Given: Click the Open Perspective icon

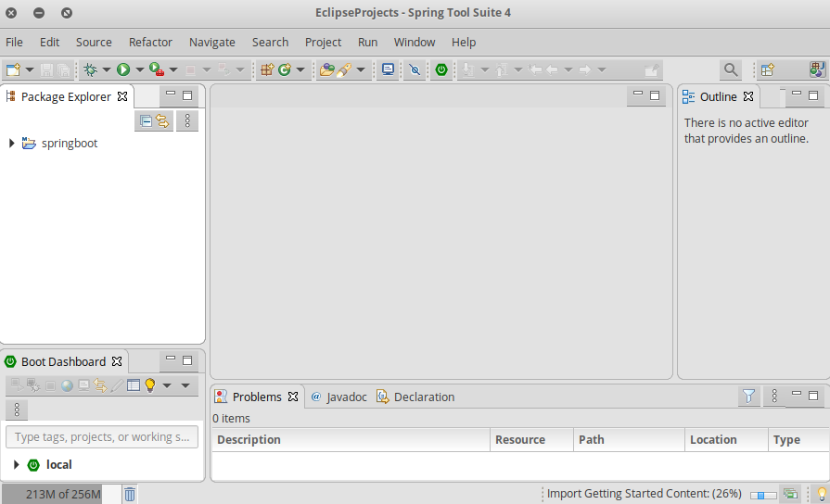Looking at the screenshot, I should click(x=768, y=69).
